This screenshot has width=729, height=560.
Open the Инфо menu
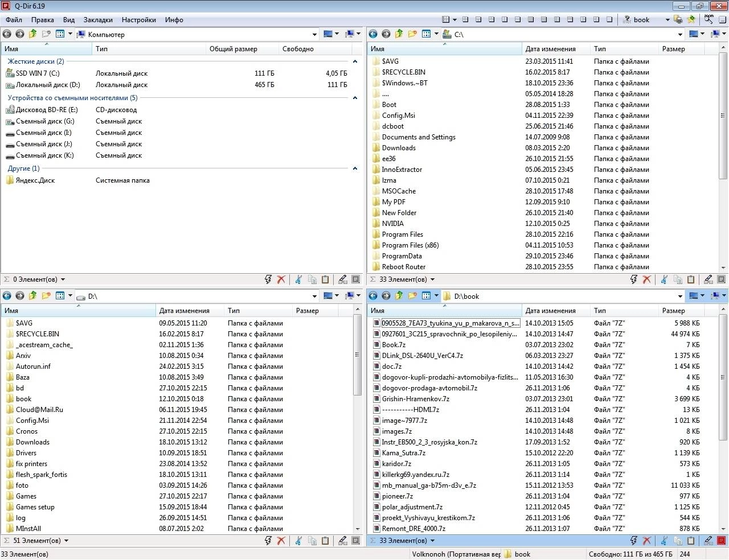point(174,19)
